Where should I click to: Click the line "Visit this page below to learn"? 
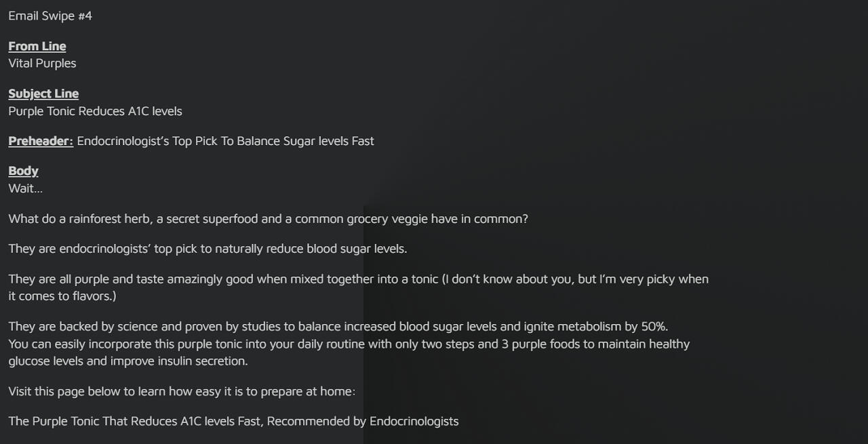point(182,391)
